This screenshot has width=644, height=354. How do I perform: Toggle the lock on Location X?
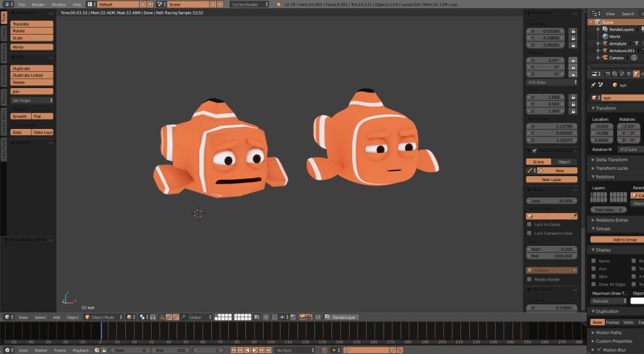tap(573, 31)
